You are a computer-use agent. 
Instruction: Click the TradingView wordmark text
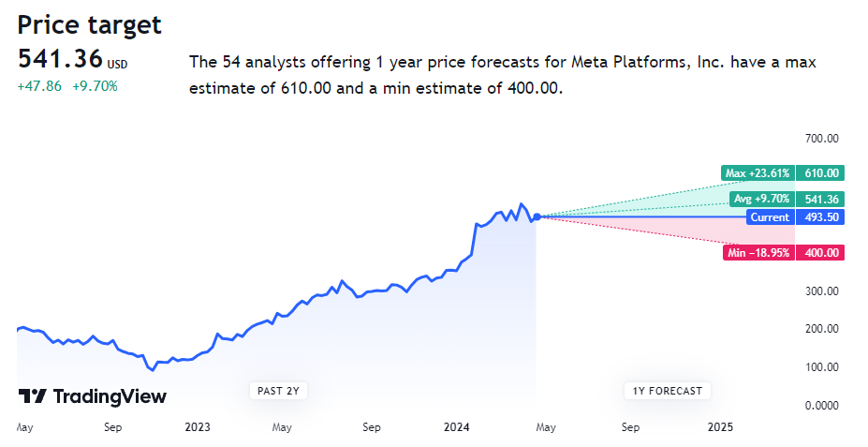(x=110, y=396)
